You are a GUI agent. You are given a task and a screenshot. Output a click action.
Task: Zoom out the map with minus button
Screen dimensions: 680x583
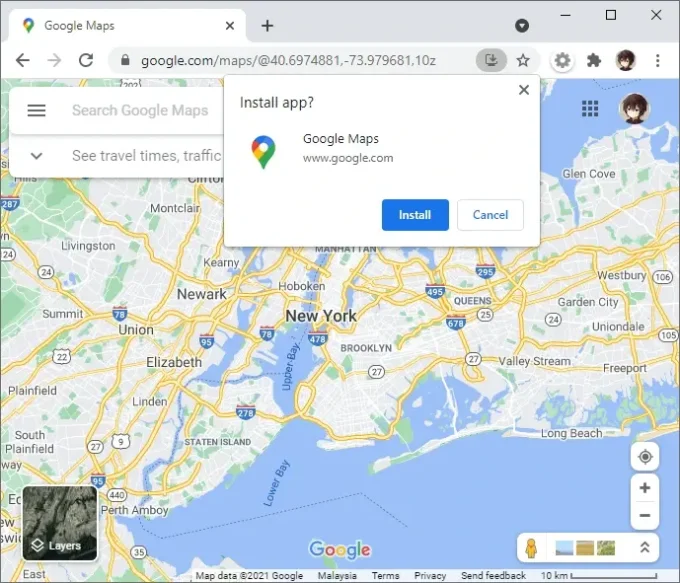tap(645, 516)
